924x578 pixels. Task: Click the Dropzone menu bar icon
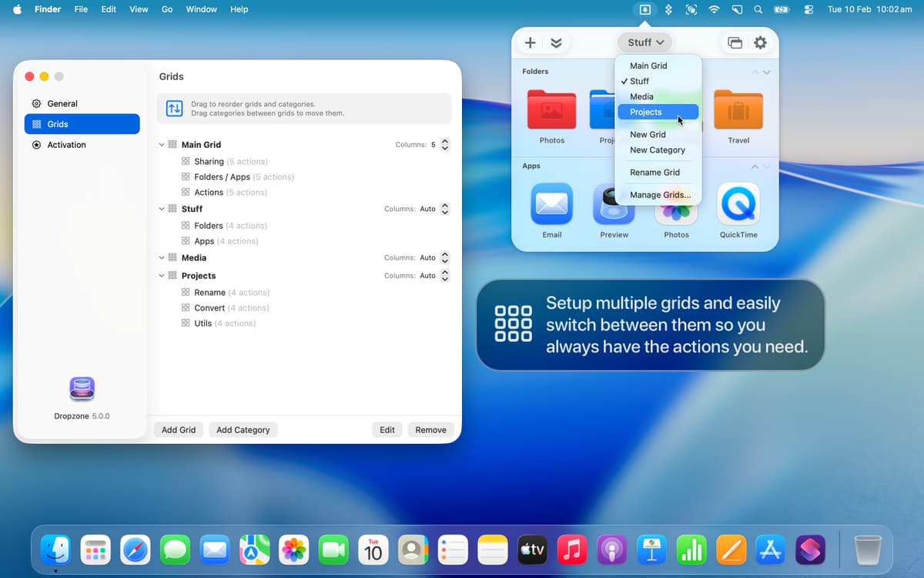[x=644, y=9]
